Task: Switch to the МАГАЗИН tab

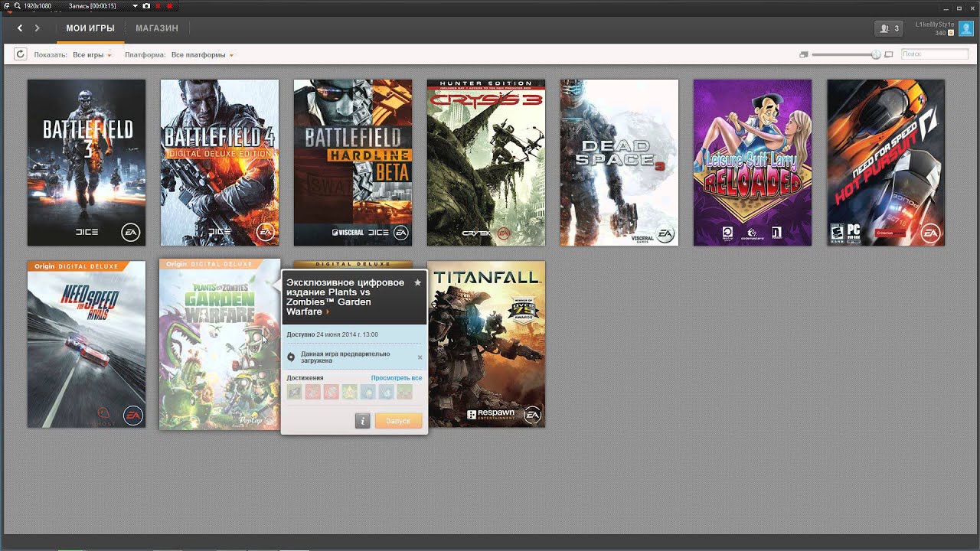Action: click(157, 28)
